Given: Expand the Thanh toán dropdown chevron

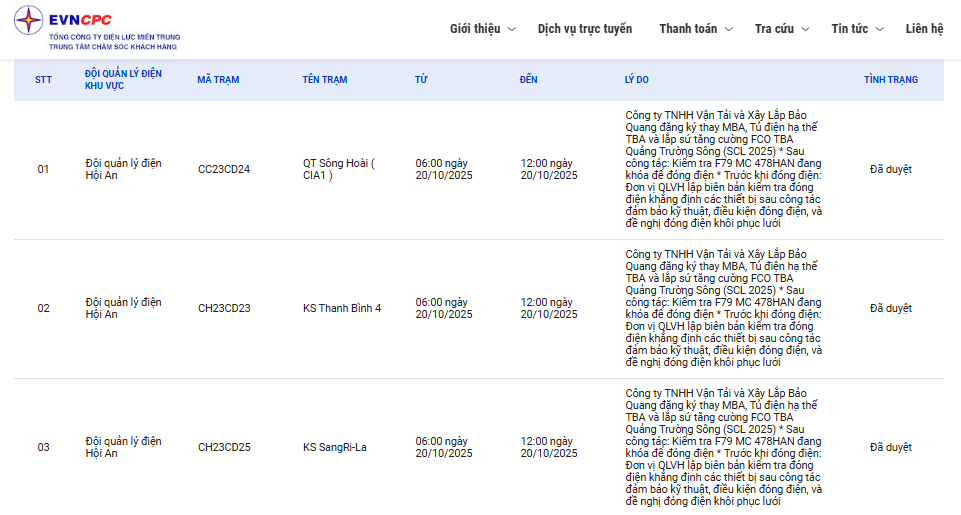Looking at the screenshot, I should point(728,29).
